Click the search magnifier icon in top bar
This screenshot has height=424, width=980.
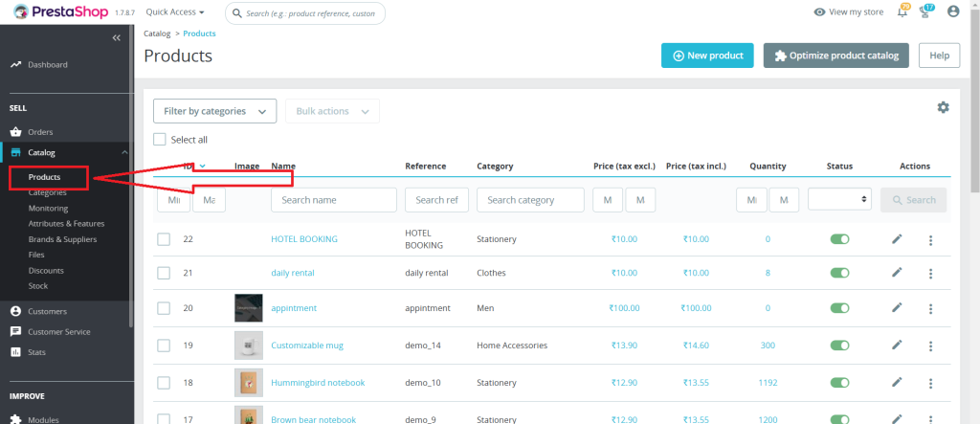tap(237, 13)
